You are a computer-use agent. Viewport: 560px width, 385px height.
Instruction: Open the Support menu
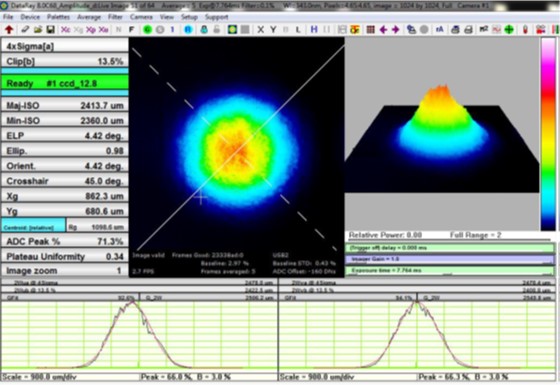[216, 17]
